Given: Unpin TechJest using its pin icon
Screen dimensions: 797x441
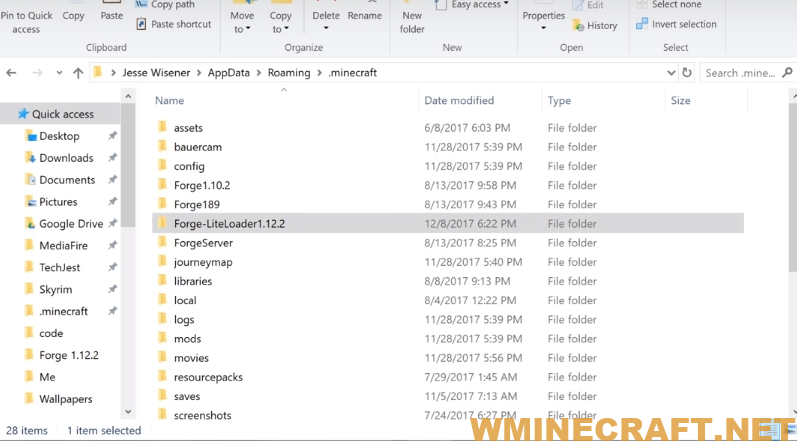Looking at the screenshot, I should click(x=112, y=267).
